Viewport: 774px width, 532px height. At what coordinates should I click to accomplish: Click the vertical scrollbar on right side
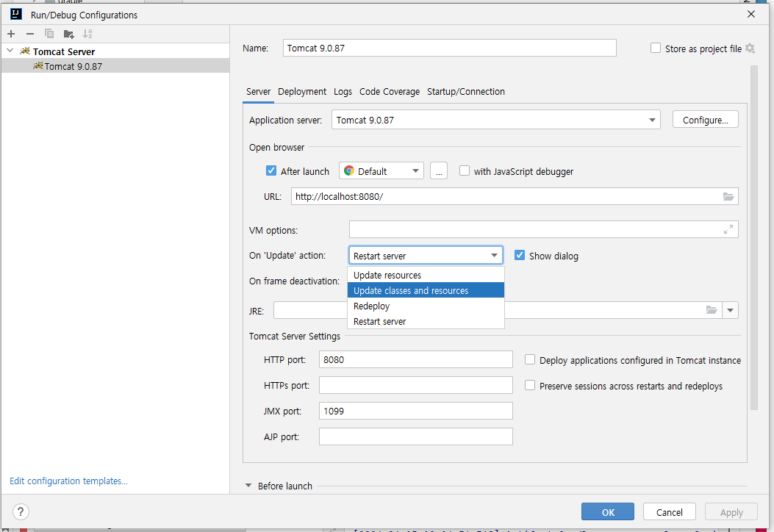[x=753, y=238]
